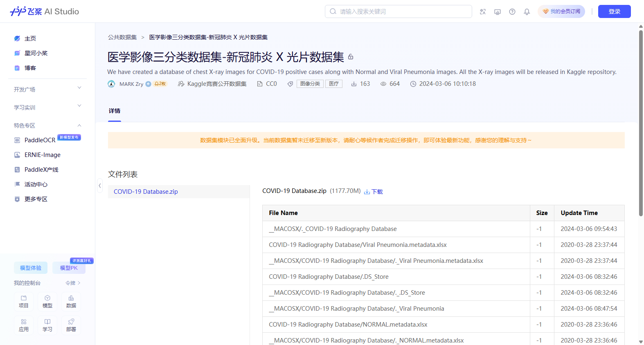644x345 pixels.
Task: Open the language translation icon in header
Action: tap(483, 11)
